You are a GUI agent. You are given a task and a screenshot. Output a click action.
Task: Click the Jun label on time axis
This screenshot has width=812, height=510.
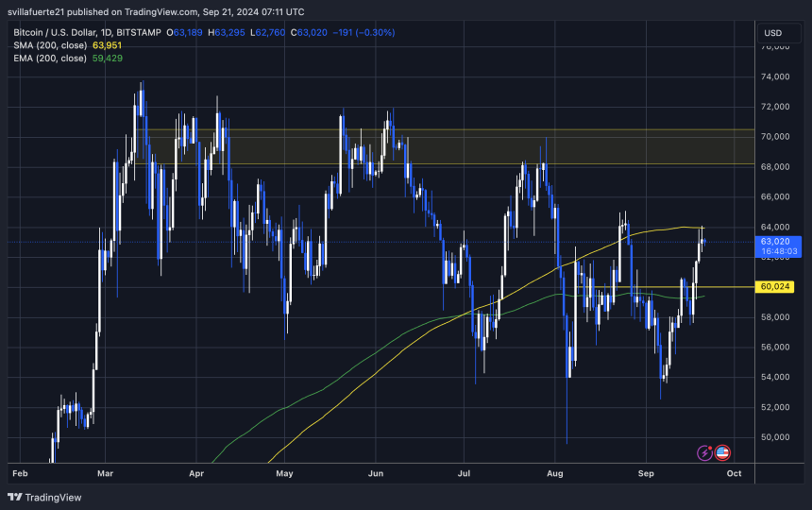(376, 470)
